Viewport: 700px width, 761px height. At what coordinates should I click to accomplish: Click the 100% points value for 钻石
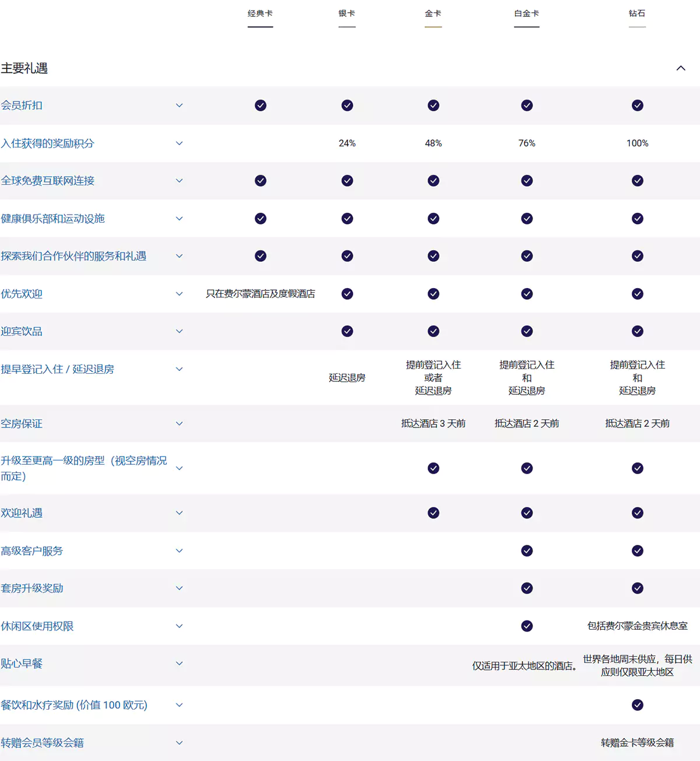point(637,143)
